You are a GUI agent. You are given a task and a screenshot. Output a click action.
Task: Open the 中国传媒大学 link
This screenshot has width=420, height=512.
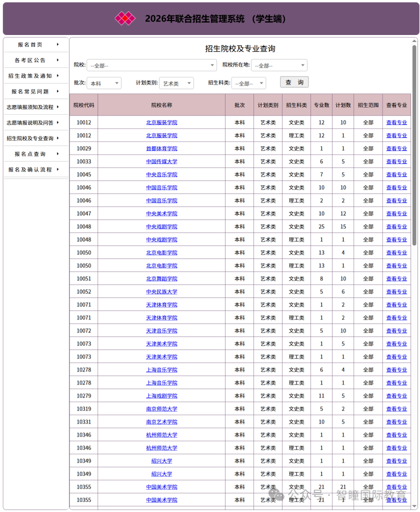pyautogui.click(x=161, y=161)
